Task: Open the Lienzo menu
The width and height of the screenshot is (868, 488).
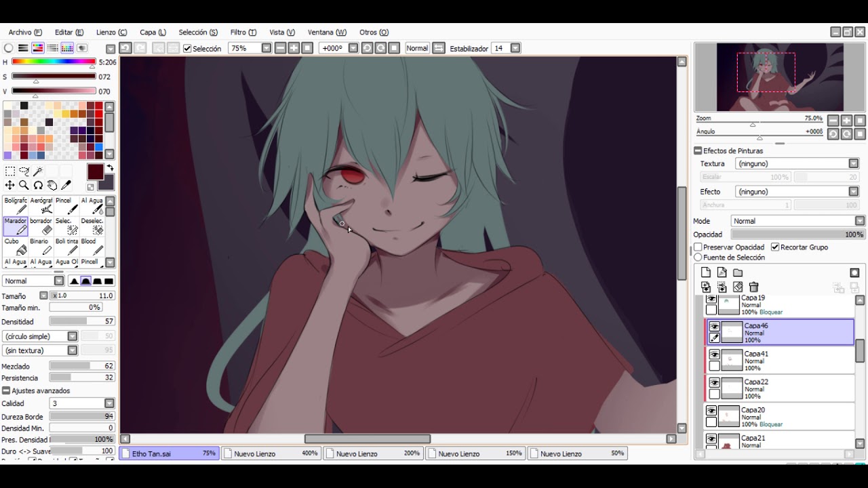Action: coord(111,32)
